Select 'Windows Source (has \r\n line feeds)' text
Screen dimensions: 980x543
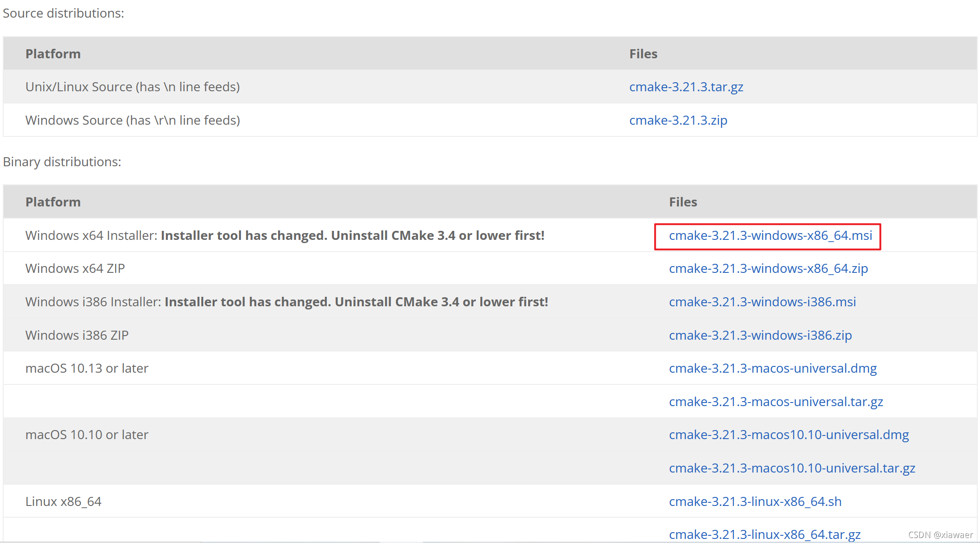(x=132, y=120)
